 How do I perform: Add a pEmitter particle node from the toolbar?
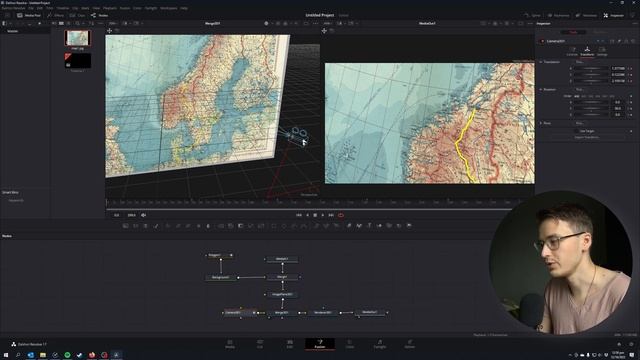pyautogui.click(x=316, y=226)
